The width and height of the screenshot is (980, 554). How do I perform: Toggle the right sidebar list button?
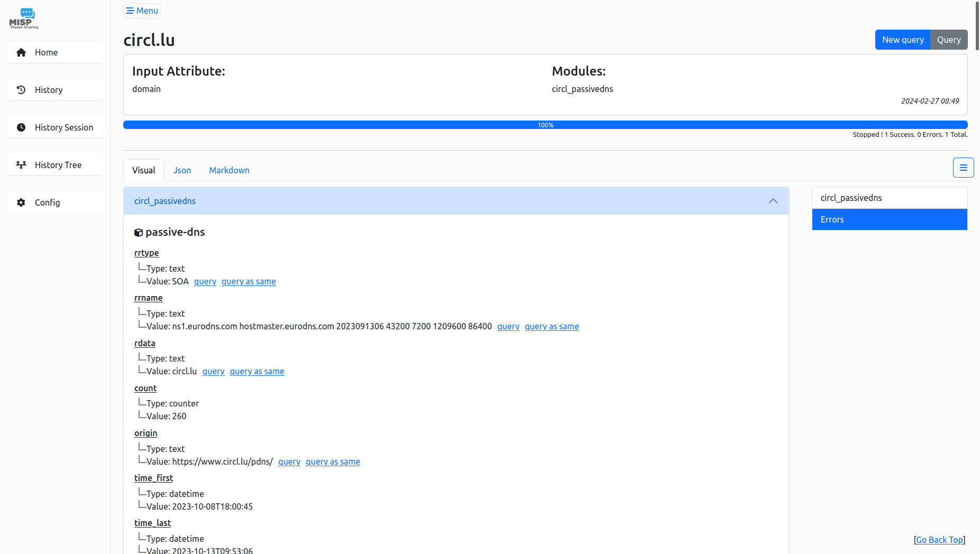click(x=963, y=168)
